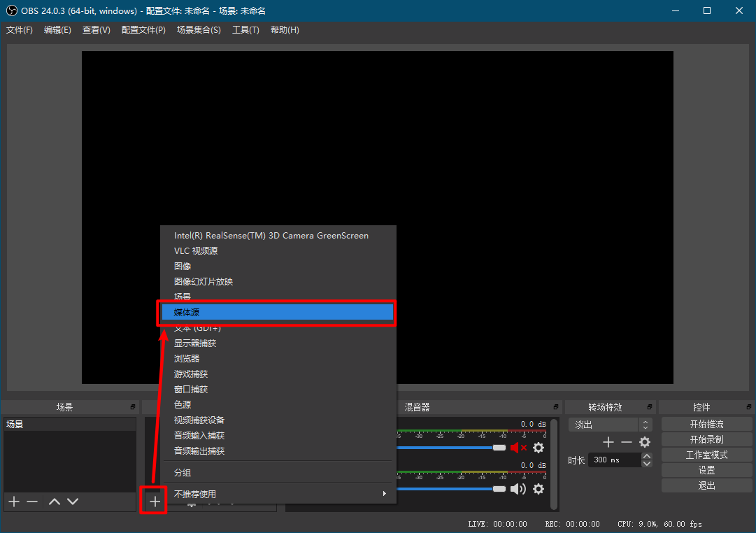This screenshot has height=533, width=756.
Task: Click the up stepper for transition duration
Action: pos(646,455)
